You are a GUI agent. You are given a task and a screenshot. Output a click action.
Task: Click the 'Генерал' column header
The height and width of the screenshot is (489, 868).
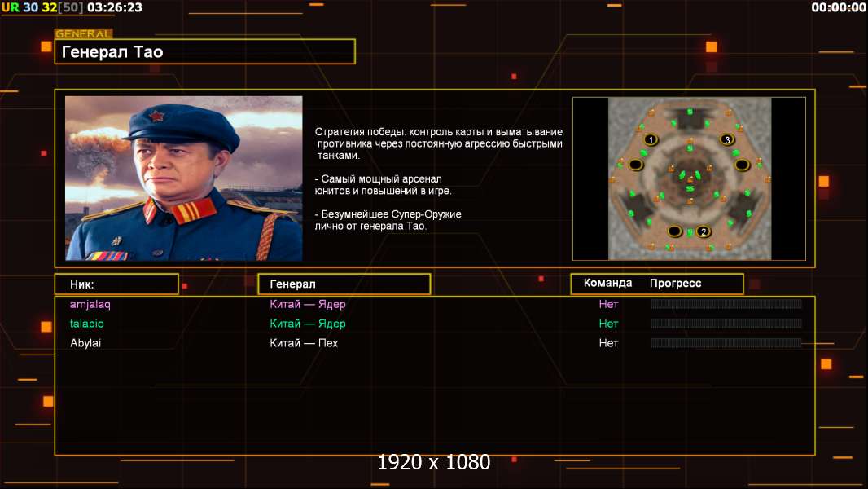tap(344, 284)
